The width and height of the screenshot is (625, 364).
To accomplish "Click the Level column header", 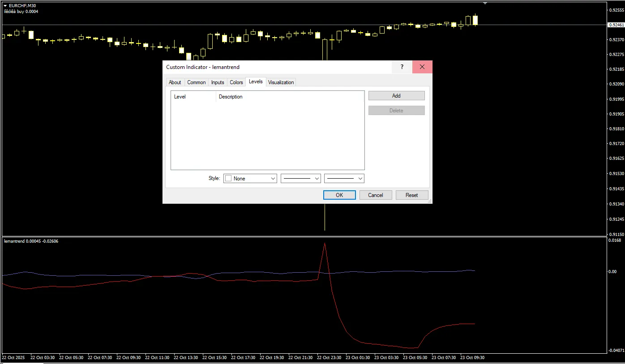I will coord(193,97).
